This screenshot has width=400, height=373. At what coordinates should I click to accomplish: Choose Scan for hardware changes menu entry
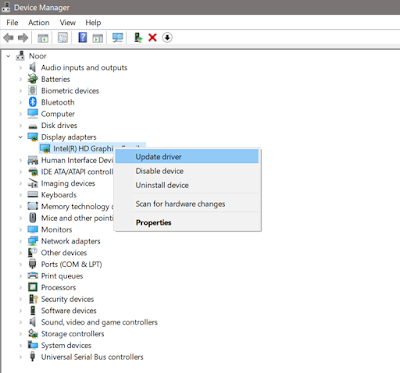187,204
